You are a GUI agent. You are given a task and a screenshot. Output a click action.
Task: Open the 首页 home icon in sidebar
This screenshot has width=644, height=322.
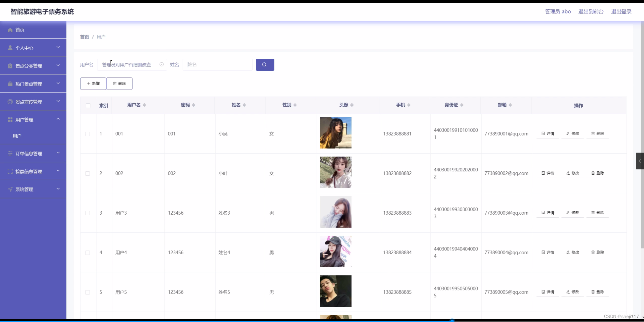click(10, 30)
